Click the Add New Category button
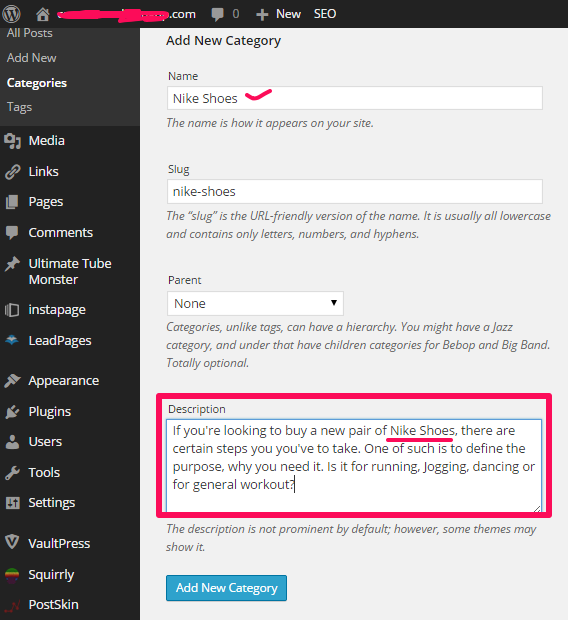 click(226, 588)
